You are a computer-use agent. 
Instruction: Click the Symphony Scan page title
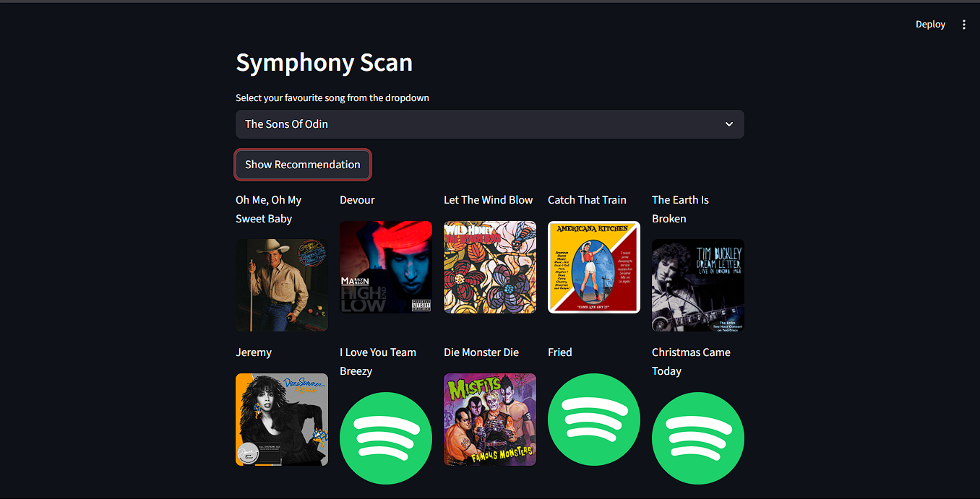point(324,63)
